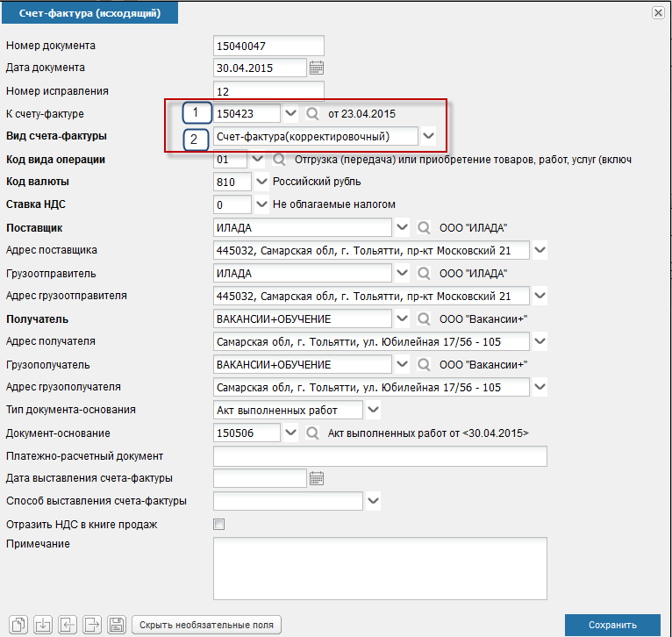Viewport: 672px width, 637px height.
Task: Search supplier with Поставщик magnifier icon
Action: tap(424, 227)
